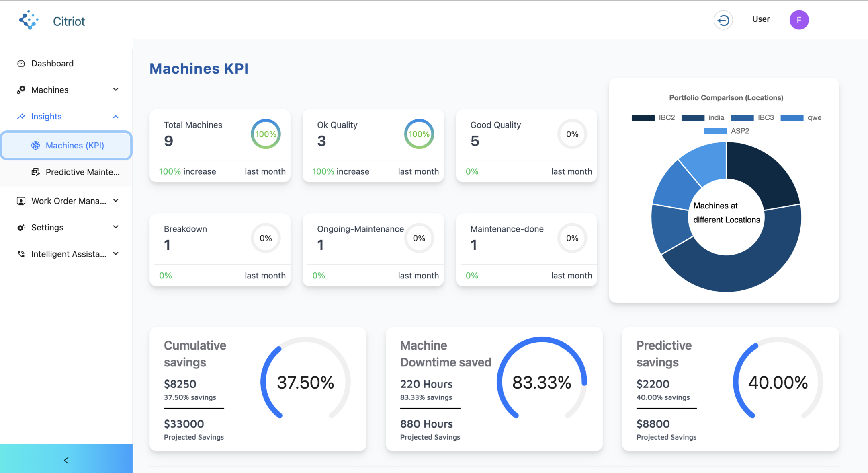Click qwe color swatch in legend
This screenshot has width=868, height=473.
point(792,118)
